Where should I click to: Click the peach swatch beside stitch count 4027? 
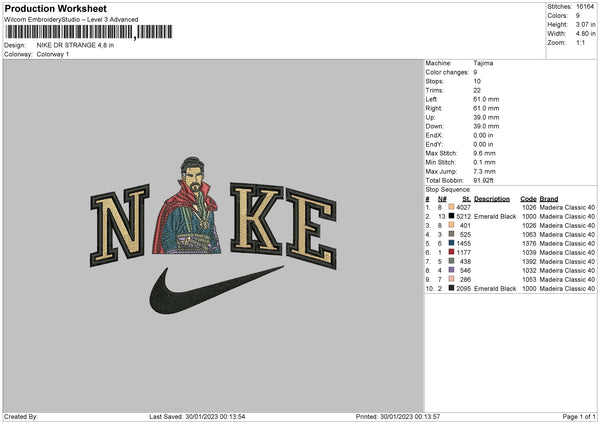point(451,207)
